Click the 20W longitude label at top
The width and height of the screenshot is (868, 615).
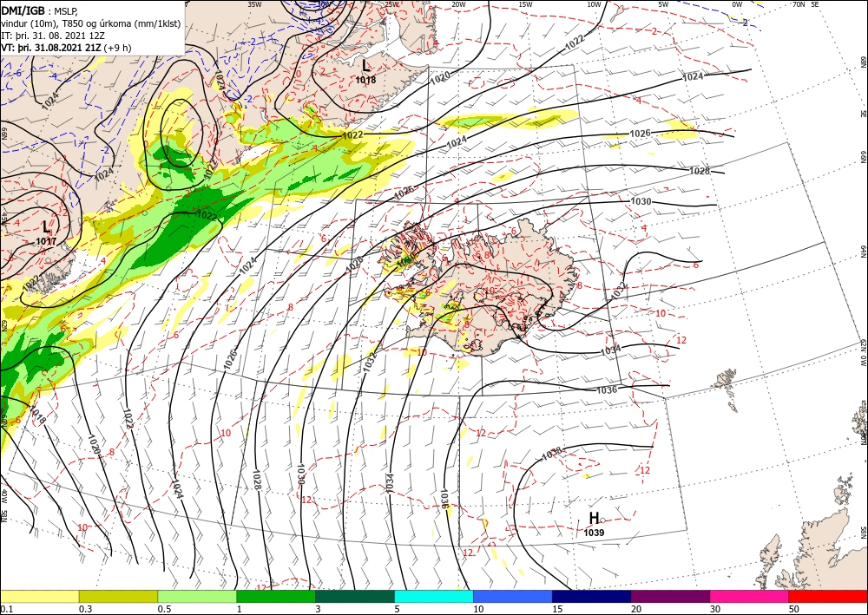pos(458,3)
